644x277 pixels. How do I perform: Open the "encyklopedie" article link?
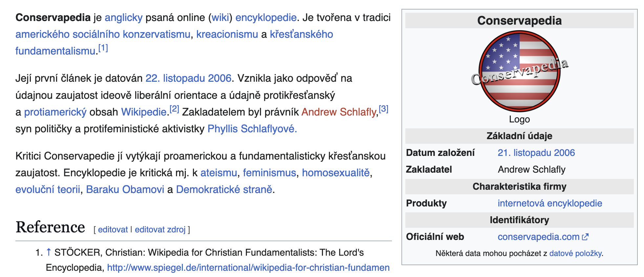pos(266,17)
